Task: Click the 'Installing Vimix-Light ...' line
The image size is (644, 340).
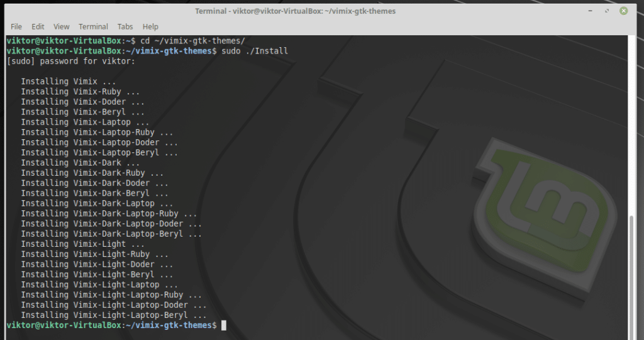Action: click(x=82, y=244)
